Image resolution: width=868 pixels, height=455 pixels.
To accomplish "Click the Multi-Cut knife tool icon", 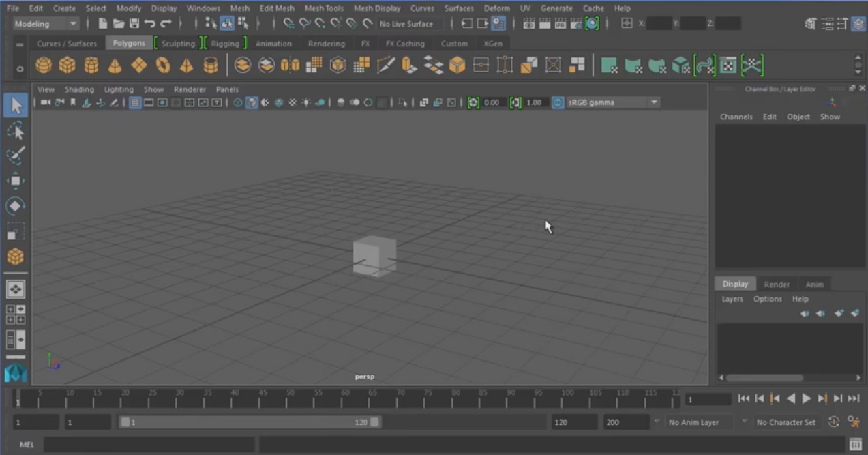I will (386, 65).
